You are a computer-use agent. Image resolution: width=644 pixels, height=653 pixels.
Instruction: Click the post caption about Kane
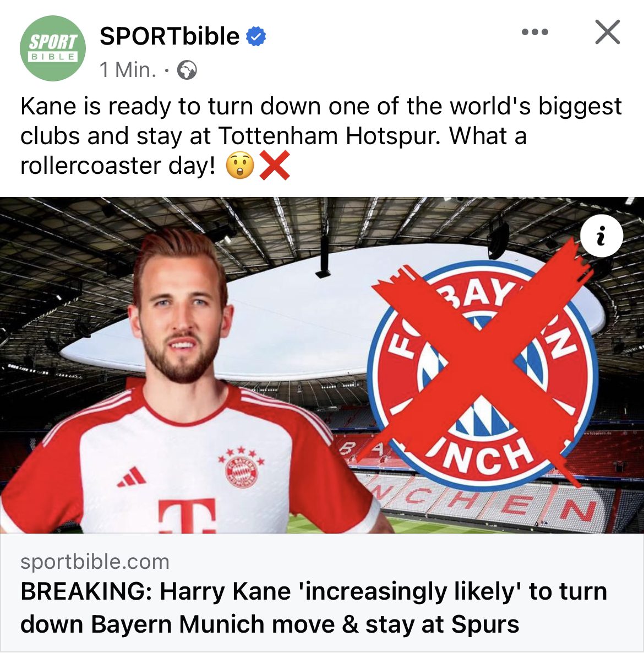321,136
